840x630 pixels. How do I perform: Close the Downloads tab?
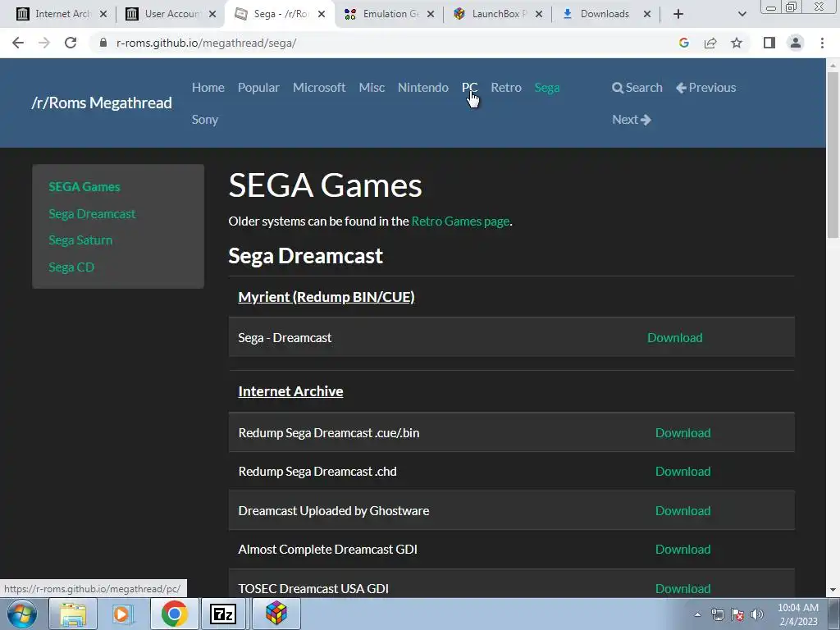647,14
